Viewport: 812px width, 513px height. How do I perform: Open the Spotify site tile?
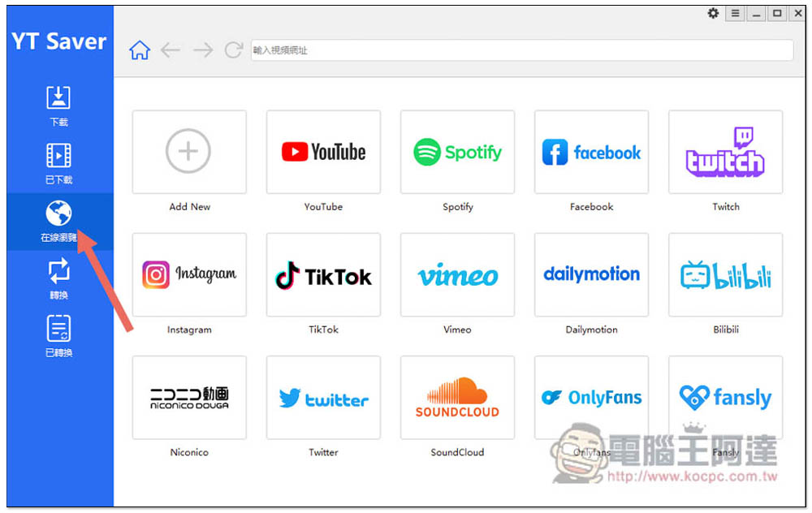pos(457,152)
